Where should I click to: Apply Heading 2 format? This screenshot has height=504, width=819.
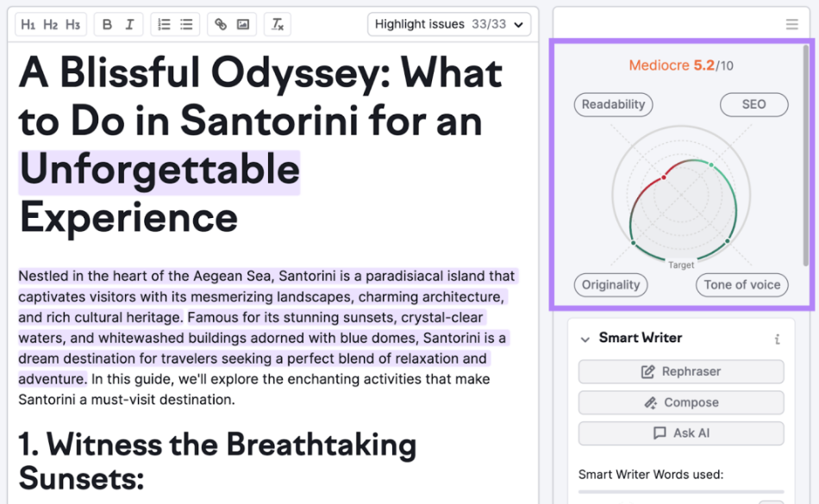[x=50, y=24]
